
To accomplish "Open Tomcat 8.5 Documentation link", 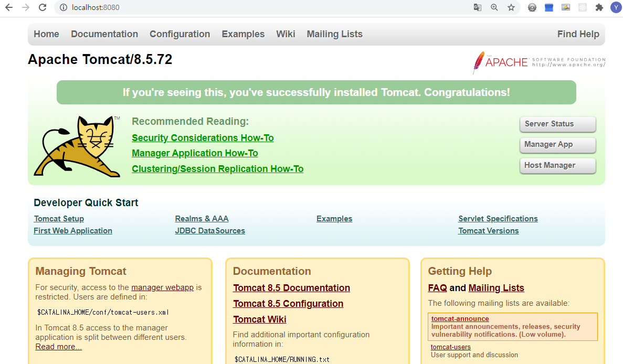I will [291, 288].
